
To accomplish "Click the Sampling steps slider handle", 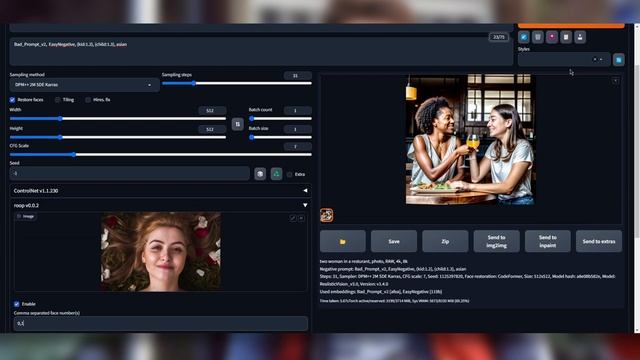I will tap(194, 83).
